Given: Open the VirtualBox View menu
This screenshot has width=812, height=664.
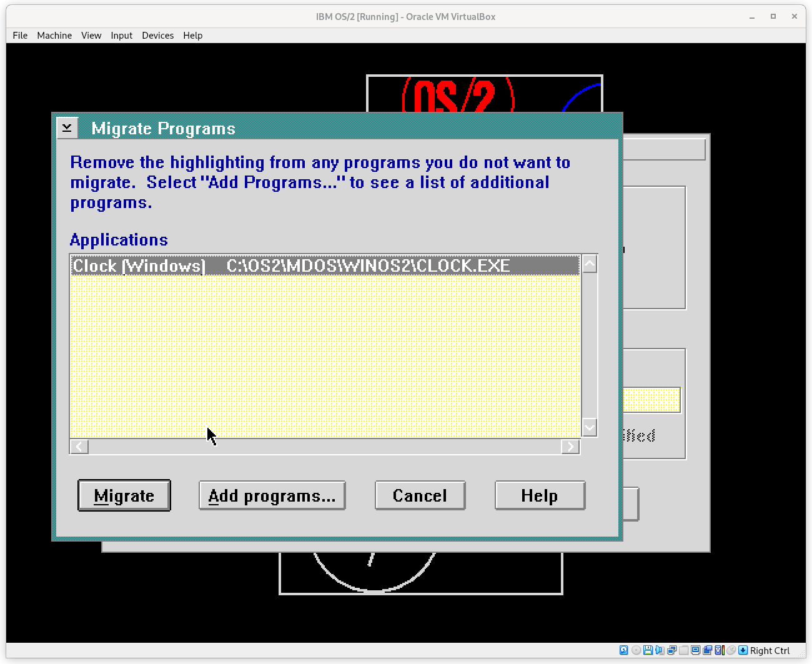Looking at the screenshot, I should point(91,36).
